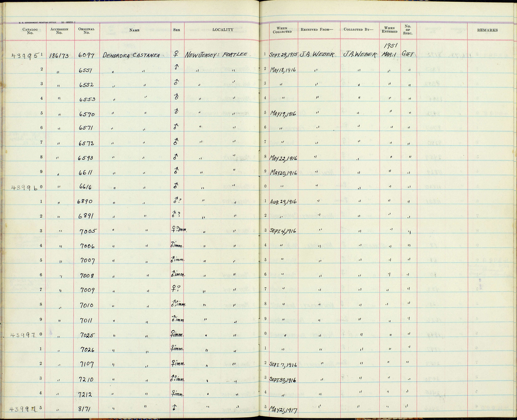Select original number 7005

[88, 232]
